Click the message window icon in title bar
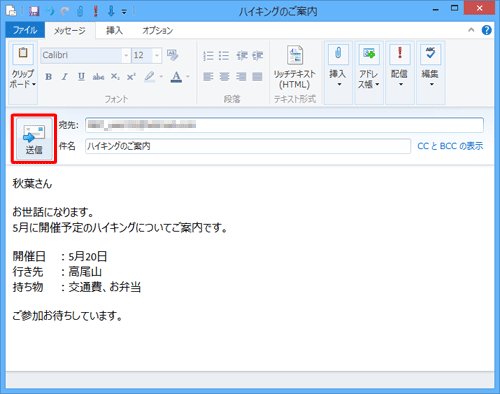This screenshot has width=500, height=394. tap(12, 11)
